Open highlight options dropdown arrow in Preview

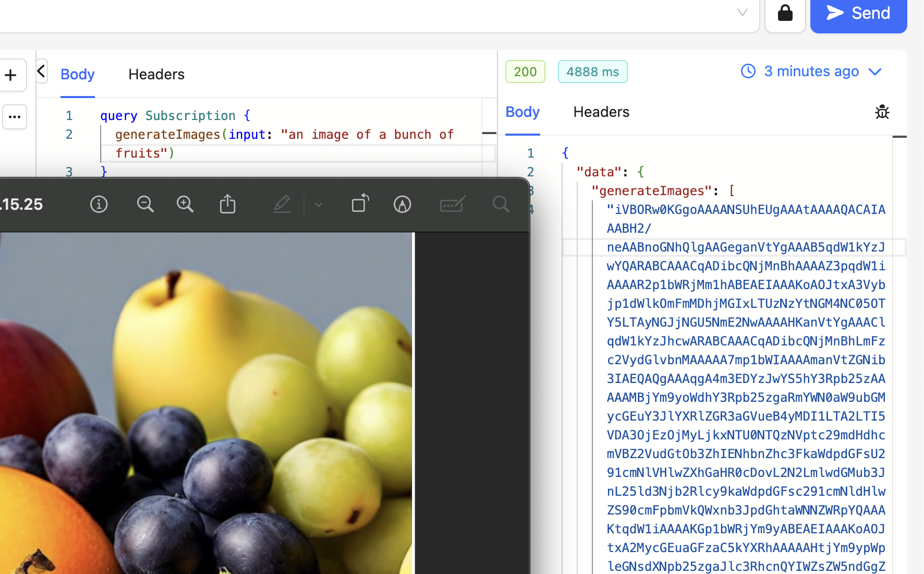click(x=319, y=205)
